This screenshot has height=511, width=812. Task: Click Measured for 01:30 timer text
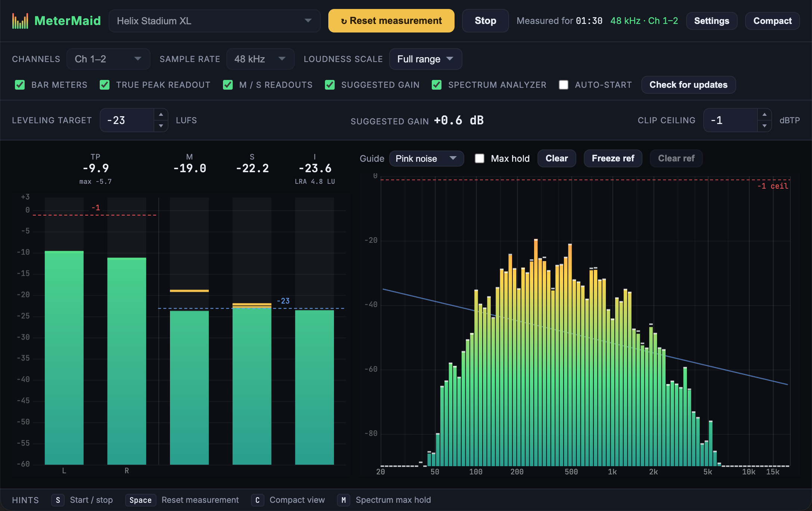pyautogui.click(x=560, y=21)
